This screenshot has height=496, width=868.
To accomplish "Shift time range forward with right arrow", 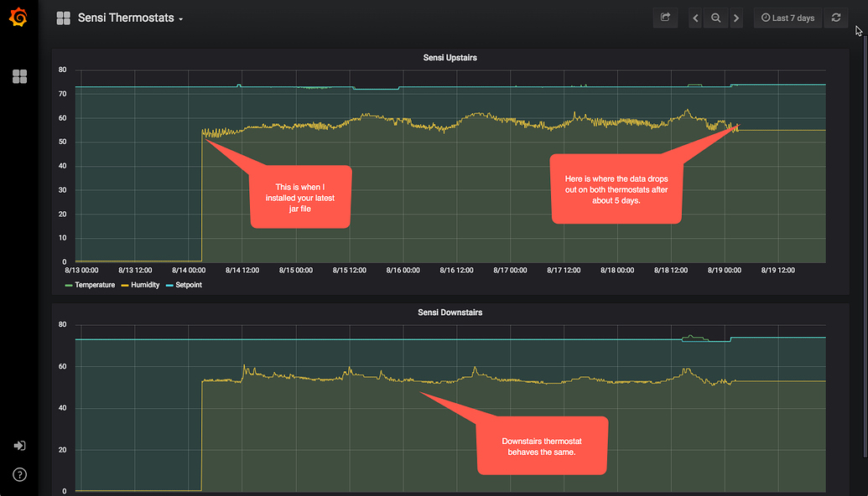I will (x=736, y=18).
